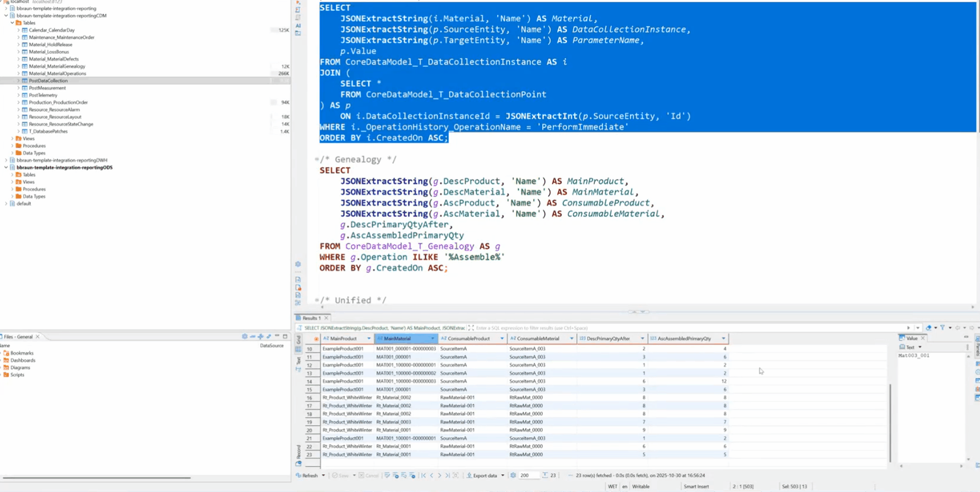Click the Files panel settings gear icon
The width and height of the screenshot is (980, 492).
point(245,337)
